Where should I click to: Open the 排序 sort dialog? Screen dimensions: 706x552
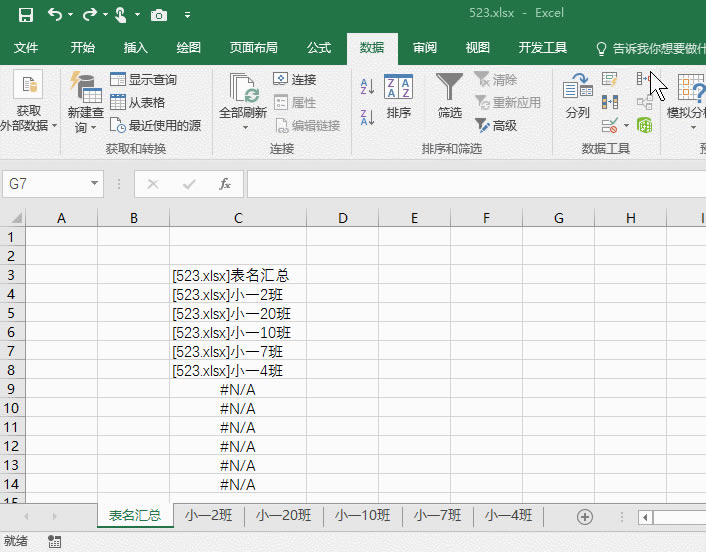(398, 97)
